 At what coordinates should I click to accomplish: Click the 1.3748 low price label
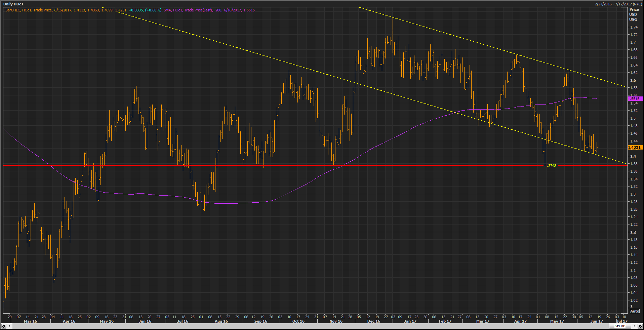(550, 166)
